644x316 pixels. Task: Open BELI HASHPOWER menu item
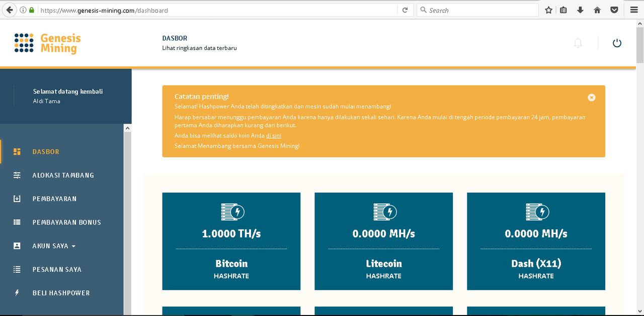[62, 293]
